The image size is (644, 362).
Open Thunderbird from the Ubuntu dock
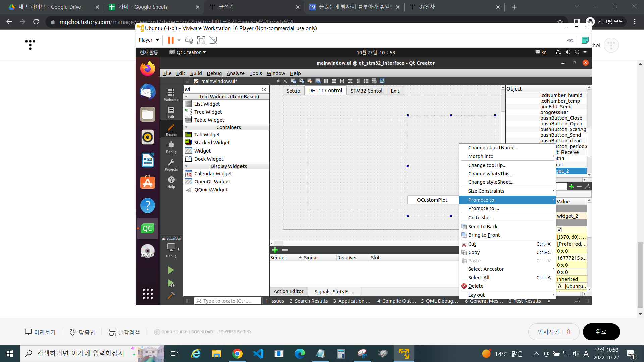click(x=148, y=92)
